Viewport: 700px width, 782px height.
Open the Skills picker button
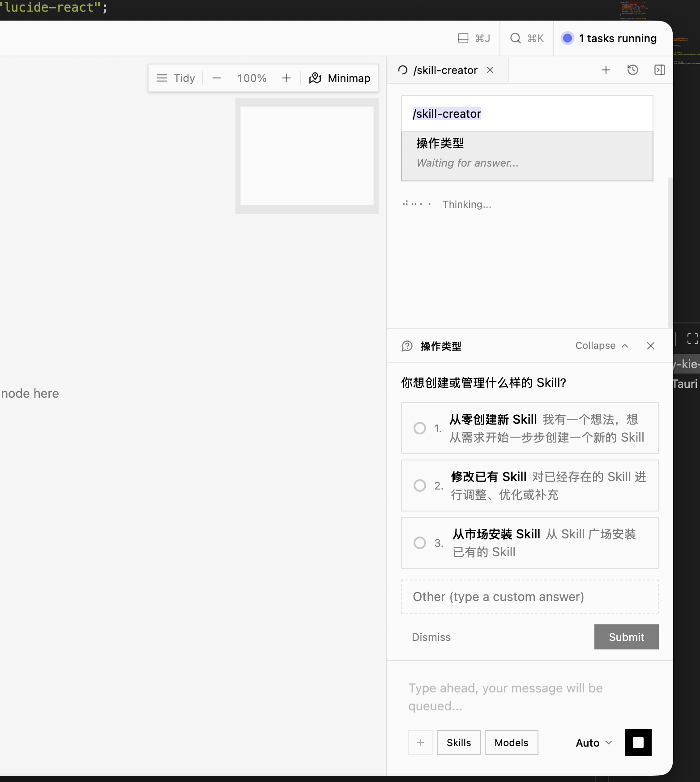tap(459, 743)
